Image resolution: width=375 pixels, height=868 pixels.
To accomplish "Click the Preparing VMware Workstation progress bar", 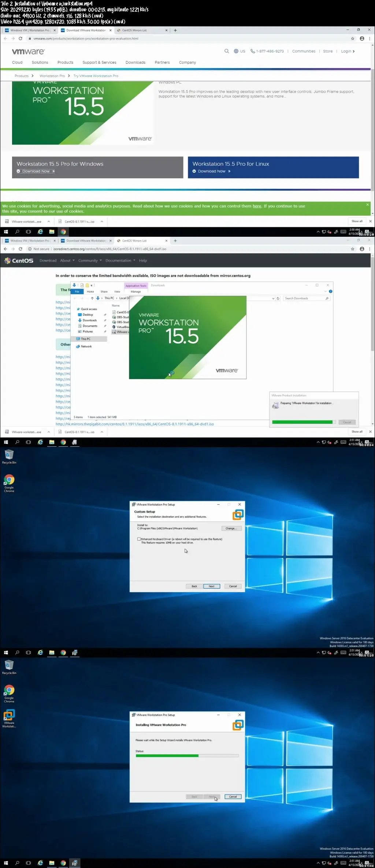I will (304, 422).
